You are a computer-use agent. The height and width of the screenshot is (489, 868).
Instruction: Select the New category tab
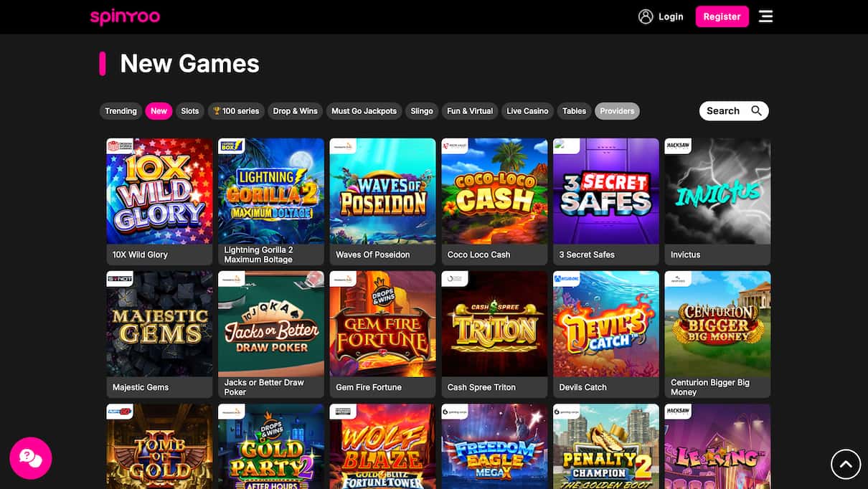coord(159,111)
